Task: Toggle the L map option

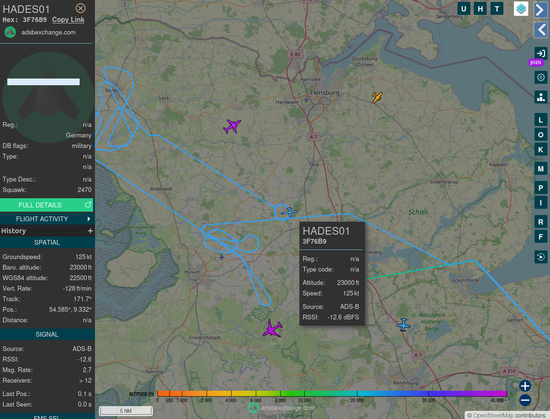Action: [x=541, y=120]
